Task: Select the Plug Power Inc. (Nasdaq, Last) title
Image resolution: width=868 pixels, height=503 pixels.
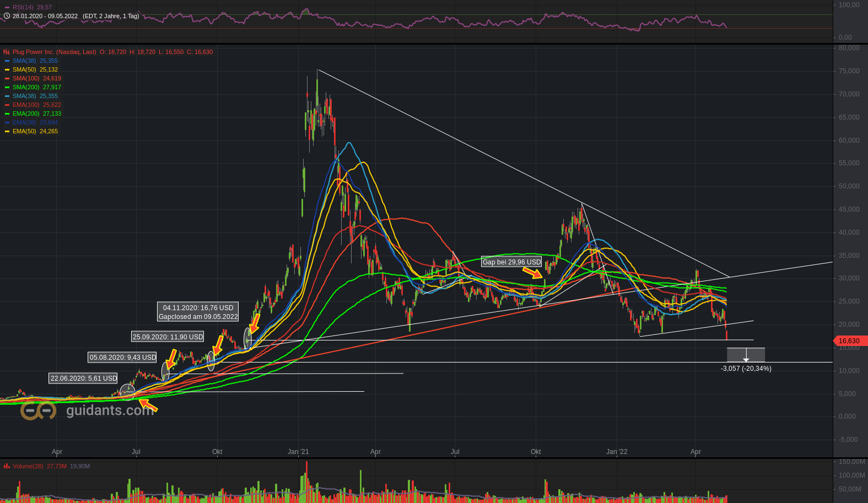Action: click(x=54, y=52)
